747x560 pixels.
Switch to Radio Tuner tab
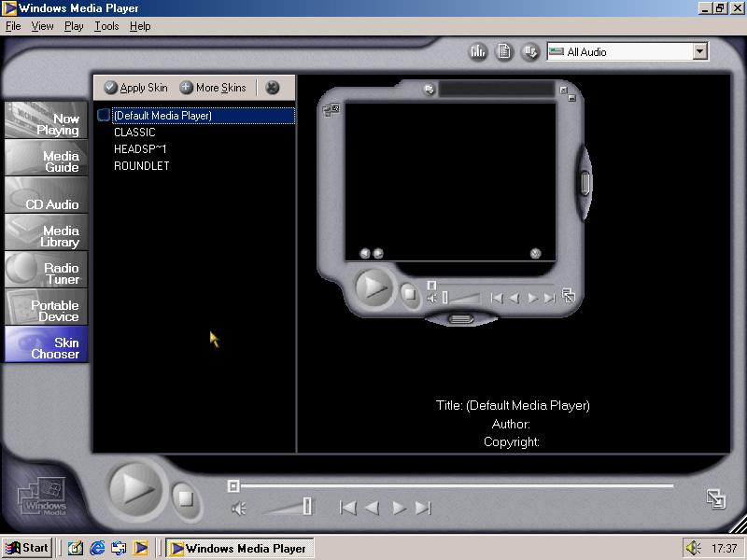[46, 273]
